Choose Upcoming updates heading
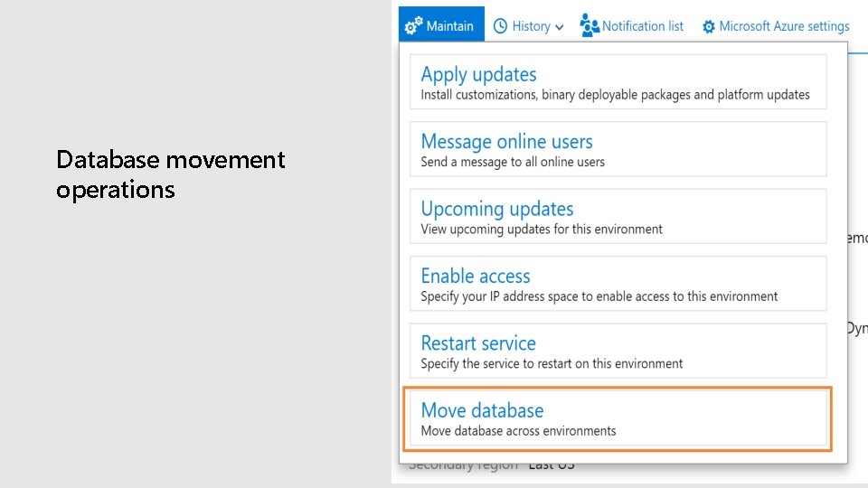868x488 pixels. coord(497,209)
